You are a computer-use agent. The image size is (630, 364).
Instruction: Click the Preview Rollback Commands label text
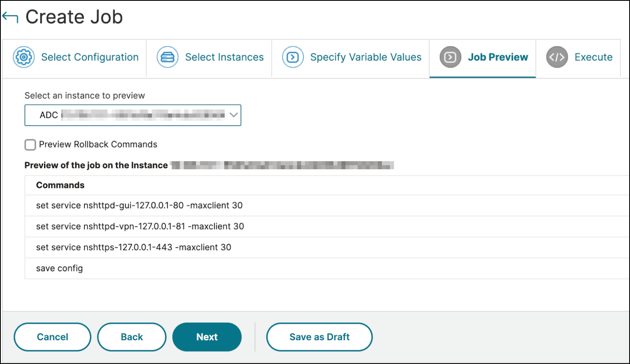[x=98, y=145]
